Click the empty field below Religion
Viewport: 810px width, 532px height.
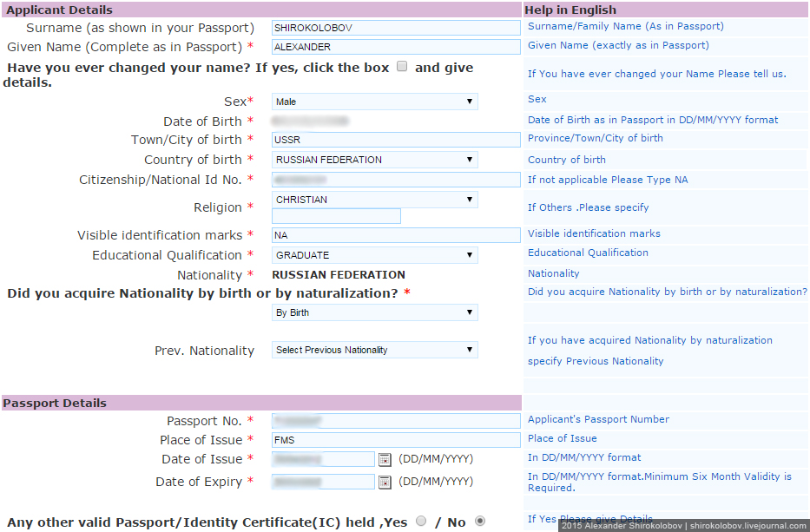[336, 216]
